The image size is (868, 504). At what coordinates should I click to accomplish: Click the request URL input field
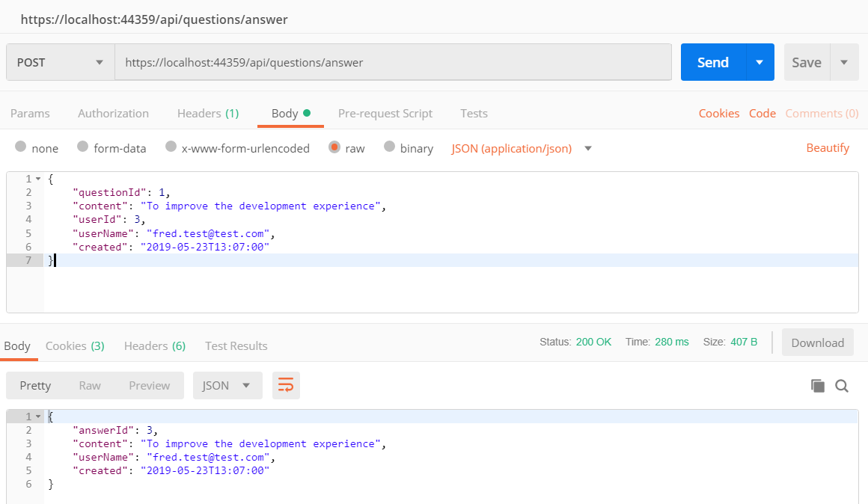392,63
